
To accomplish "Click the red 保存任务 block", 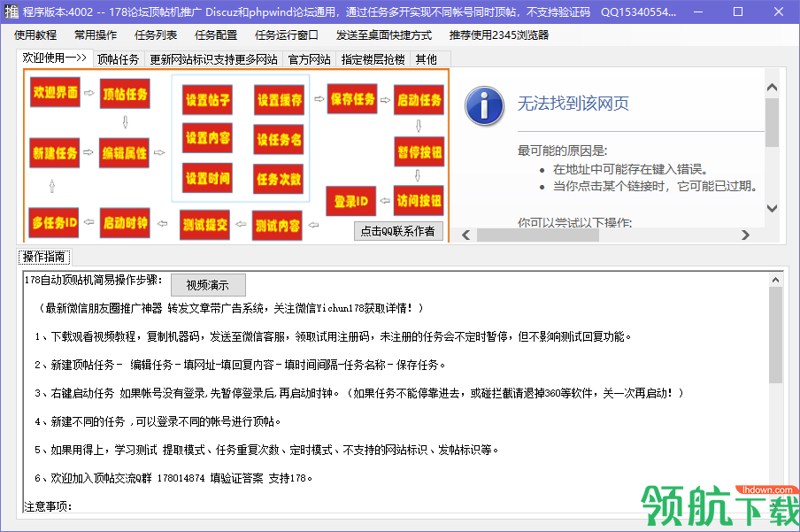I will 352,99.
